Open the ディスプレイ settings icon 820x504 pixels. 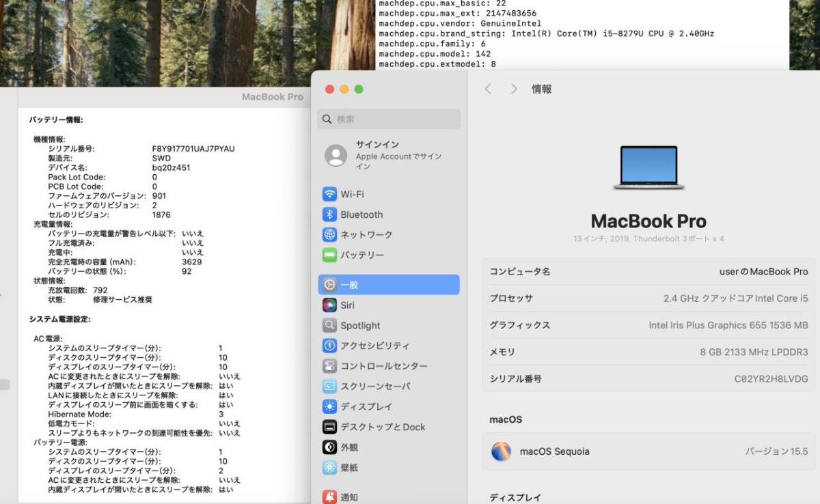click(329, 406)
